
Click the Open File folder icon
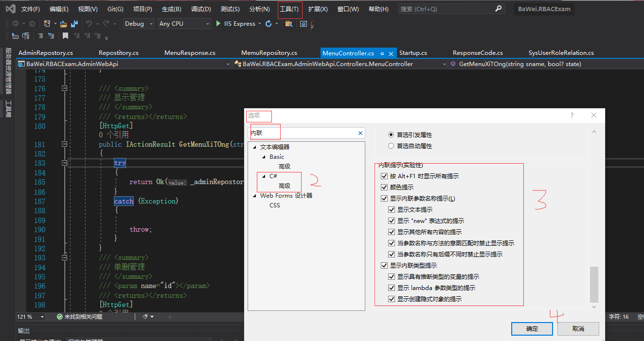point(63,23)
